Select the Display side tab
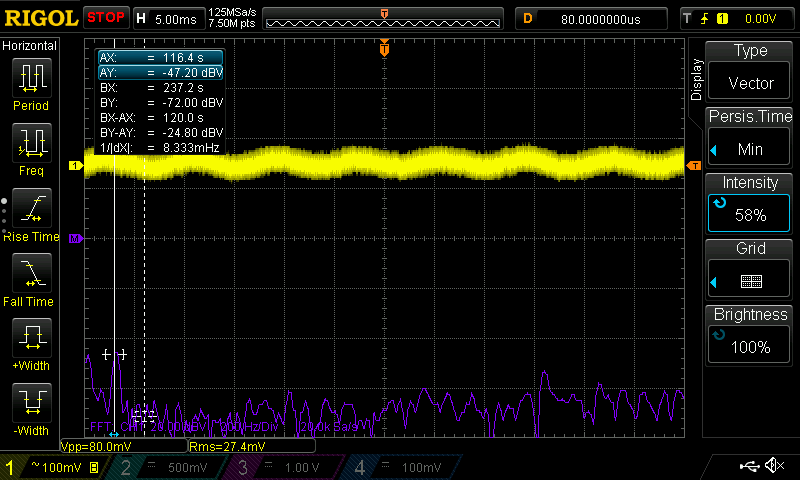The image size is (800, 480). tap(696, 80)
